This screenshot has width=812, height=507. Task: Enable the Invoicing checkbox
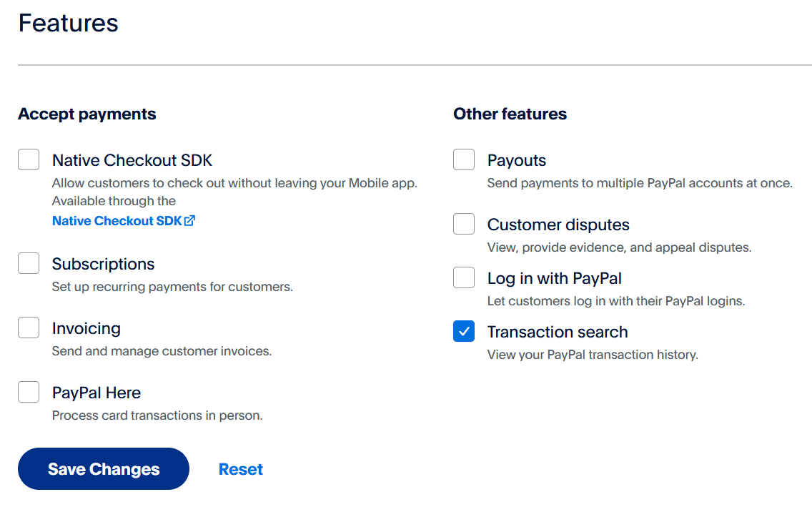29,328
